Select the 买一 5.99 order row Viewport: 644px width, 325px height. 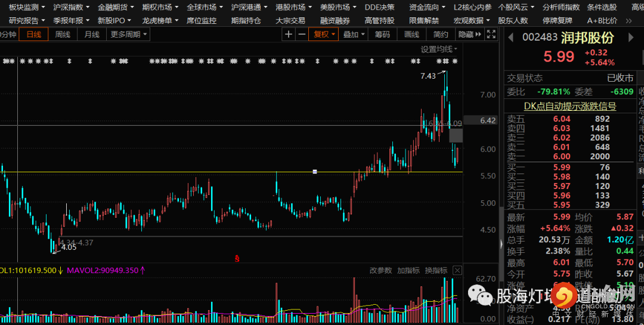click(x=569, y=167)
